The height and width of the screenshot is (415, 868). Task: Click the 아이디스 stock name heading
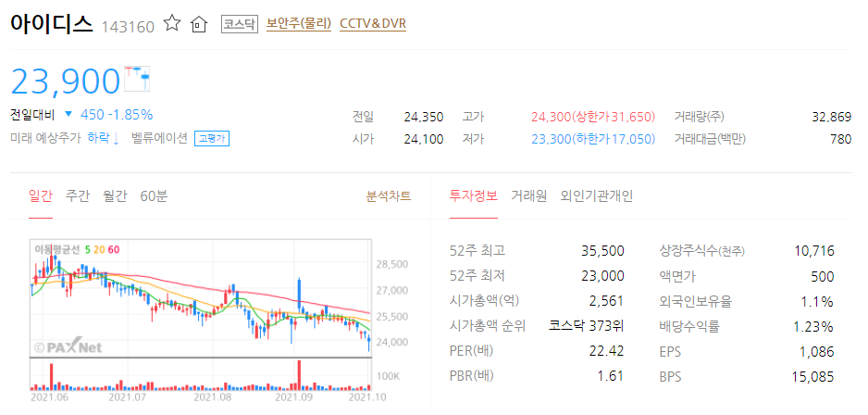coord(52,24)
